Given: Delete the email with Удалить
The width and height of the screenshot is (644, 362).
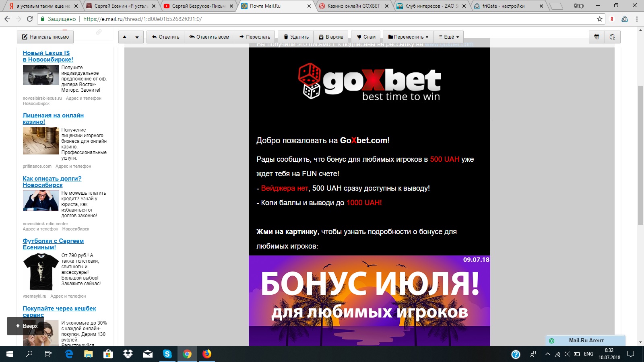Looking at the screenshot, I should click(x=296, y=37).
